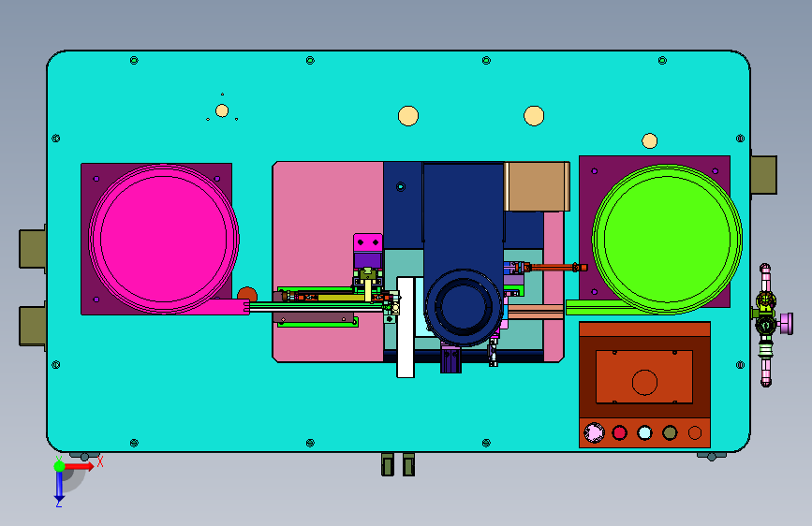Image resolution: width=812 pixels, height=526 pixels.
Task: Select the orange control box panel with circle
Action: click(644, 377)
